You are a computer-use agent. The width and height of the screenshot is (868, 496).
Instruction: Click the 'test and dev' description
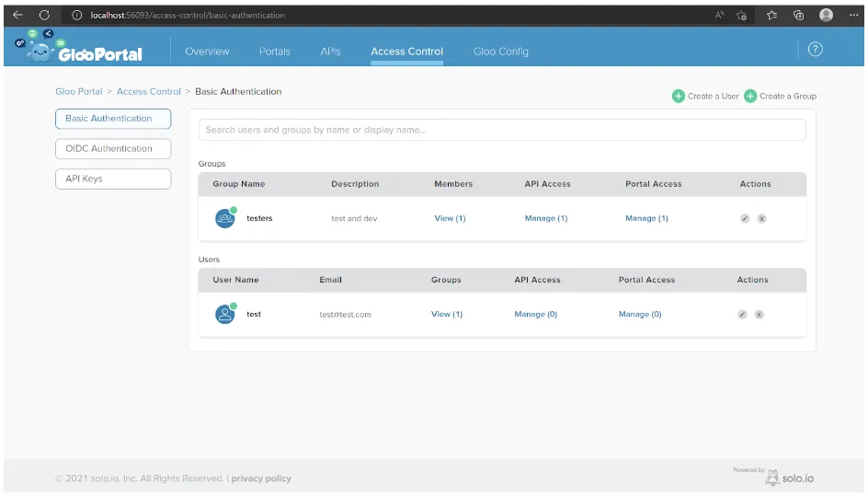pos(354,218)
